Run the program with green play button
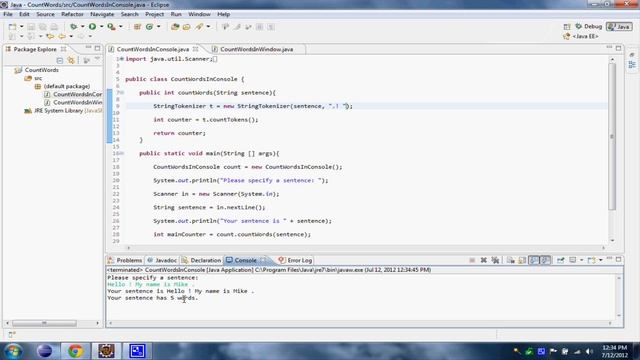The height and width of the screenshot is (360, 640). point(92,27)
